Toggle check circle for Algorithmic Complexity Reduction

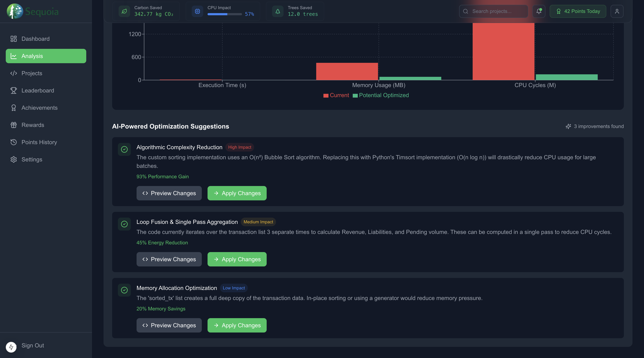click(x=124, y=149)
